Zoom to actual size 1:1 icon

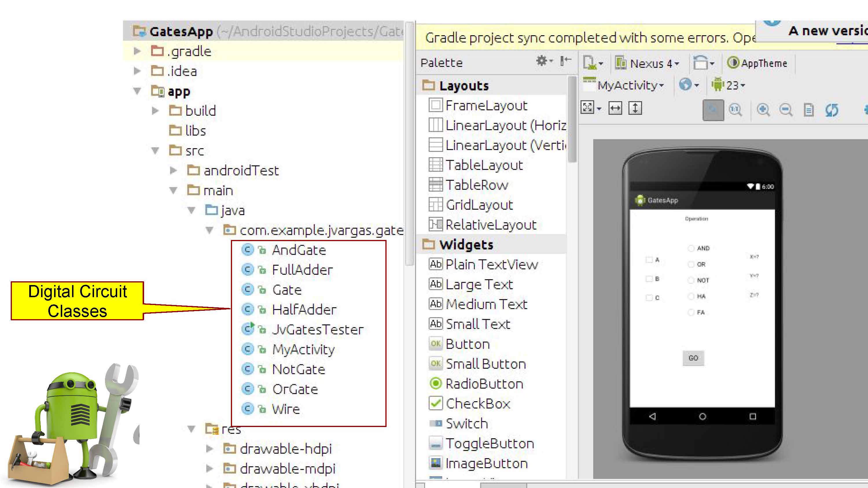coord(735,110)
